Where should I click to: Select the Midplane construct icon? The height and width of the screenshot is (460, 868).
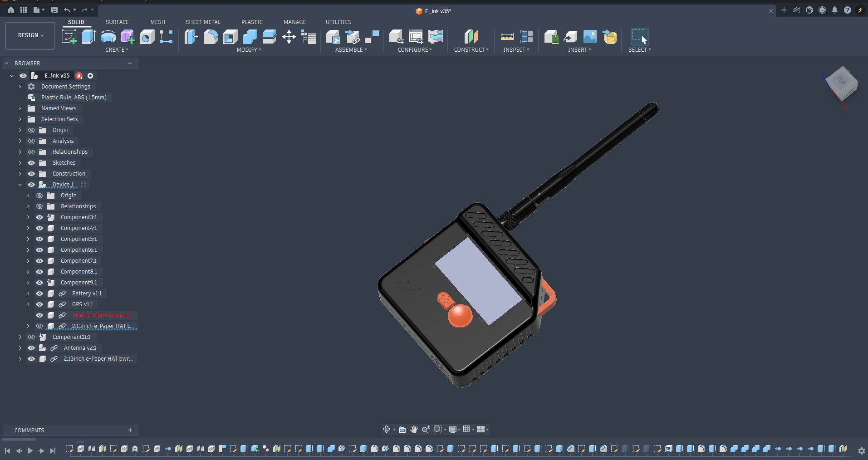[471, 37]
